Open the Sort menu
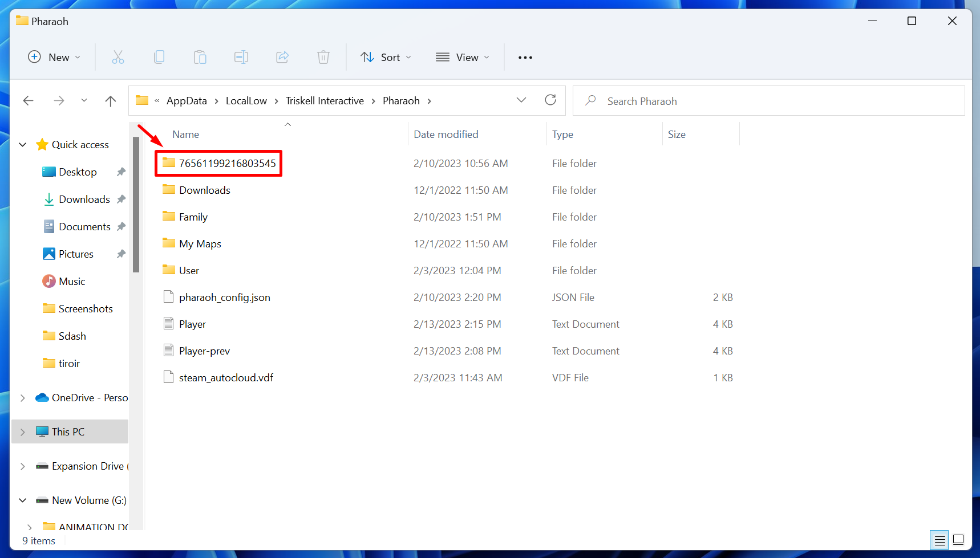Screen dimensions: 980x558 click(x=386, y=57)
